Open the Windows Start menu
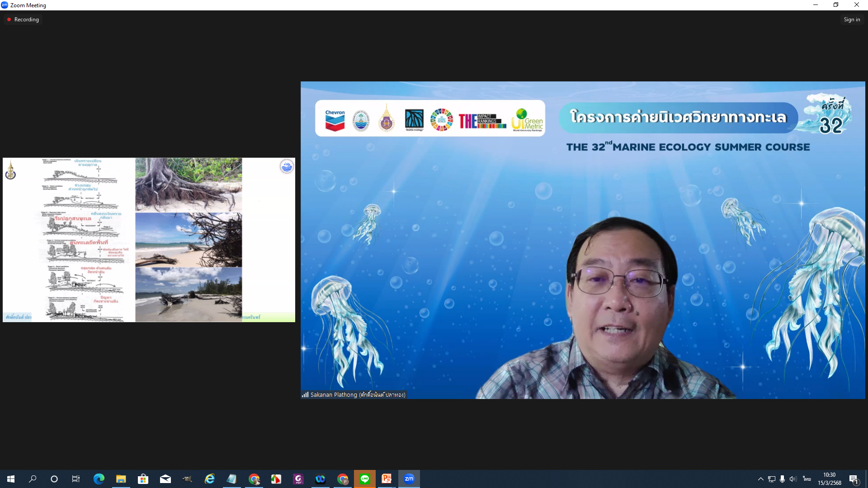 pos(11,479)
